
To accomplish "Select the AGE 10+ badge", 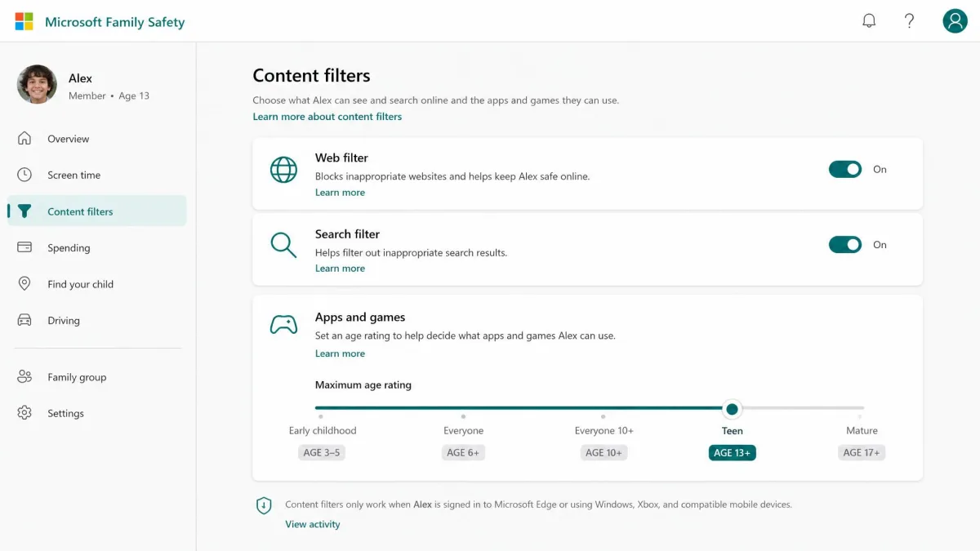I will pos(604,452).
